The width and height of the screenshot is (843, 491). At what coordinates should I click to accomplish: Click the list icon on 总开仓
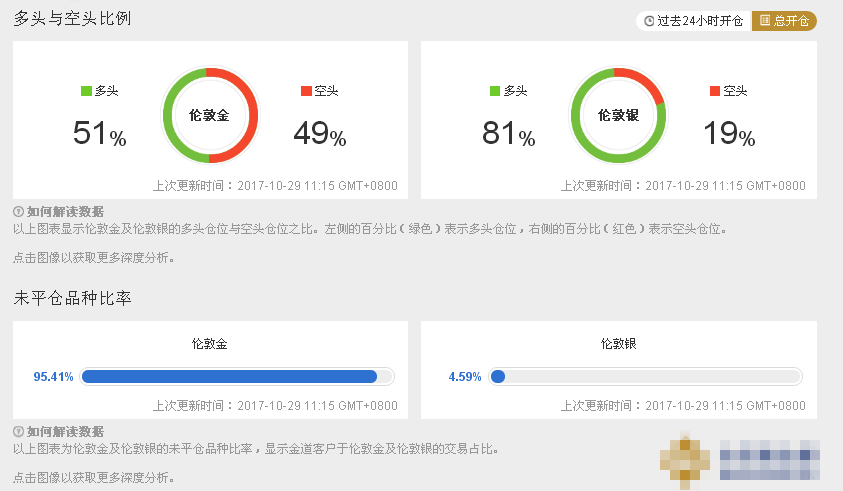coord(764,21)
